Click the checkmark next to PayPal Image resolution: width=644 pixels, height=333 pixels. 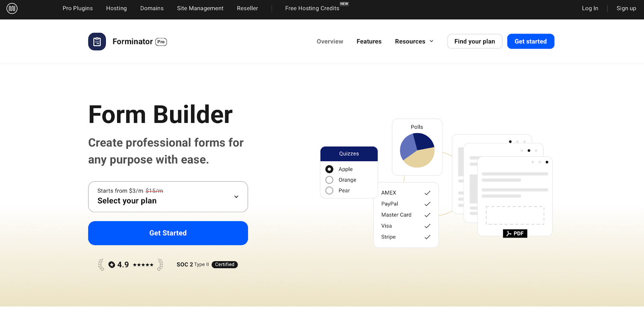tap(427, 204)
